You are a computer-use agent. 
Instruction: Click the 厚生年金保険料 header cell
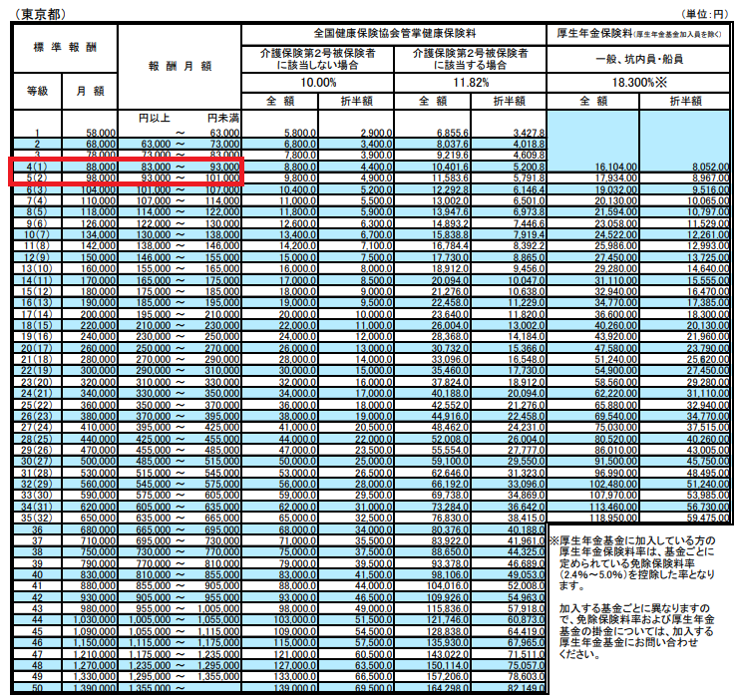coord(639,33)
